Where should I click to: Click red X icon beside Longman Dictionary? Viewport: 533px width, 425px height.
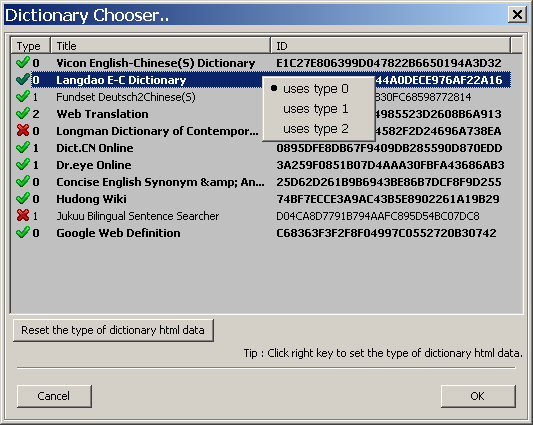click(x=23, y=131)
